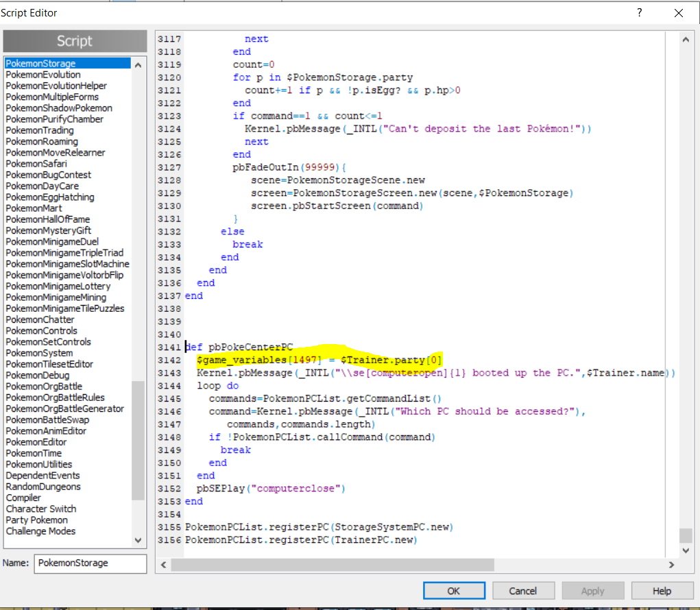700x610 pixels.
Task: Click script list scroll up arrow
Action: [138, 65]
